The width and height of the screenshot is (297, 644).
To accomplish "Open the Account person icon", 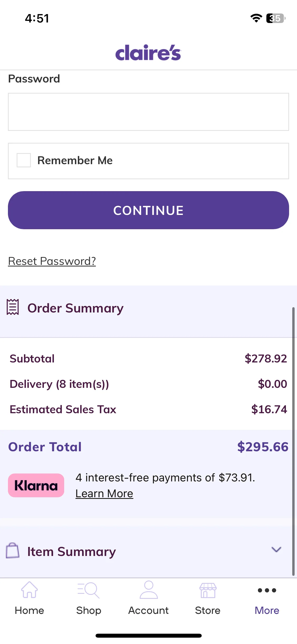I will (x=149, y=590).
